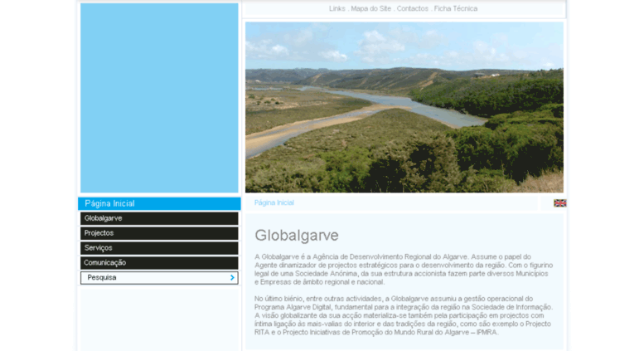This screenshot has width=644, height=351.
Task: Open the Comunicação menu item
Action: coord(159,263)
